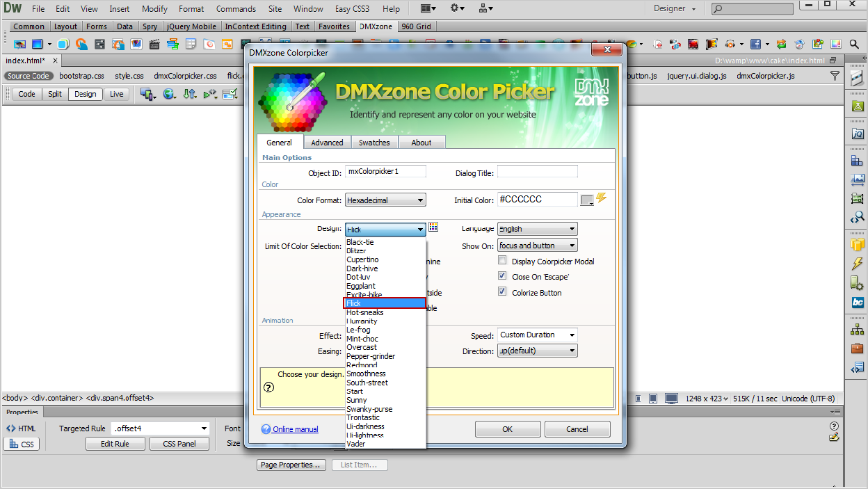Open the gear settings menu in title bar
Image resolution: width=868 pixels, height=489 pixels.
tap(457, 8)
